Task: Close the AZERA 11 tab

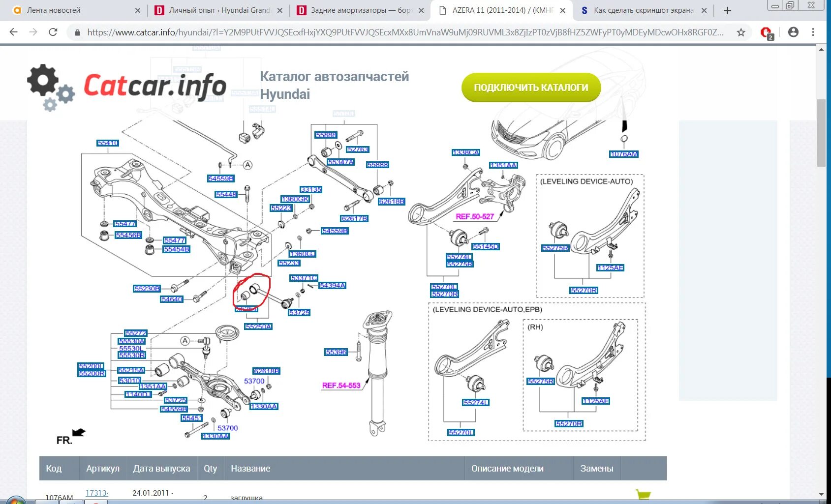Action: click(x=562, y=10)
